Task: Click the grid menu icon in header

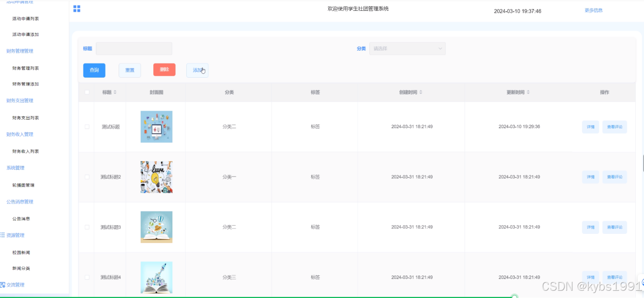Action: pos(77,9)
